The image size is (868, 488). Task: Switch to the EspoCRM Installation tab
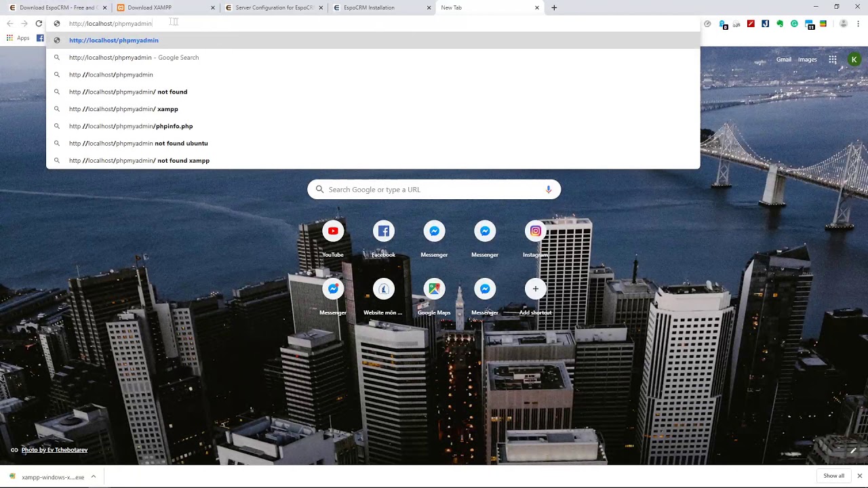382,7
